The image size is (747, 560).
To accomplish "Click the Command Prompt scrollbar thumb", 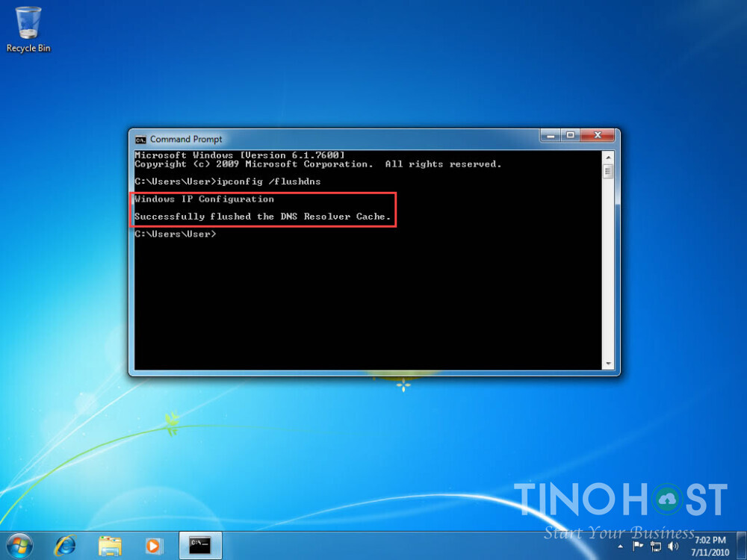I will (608, 172).
